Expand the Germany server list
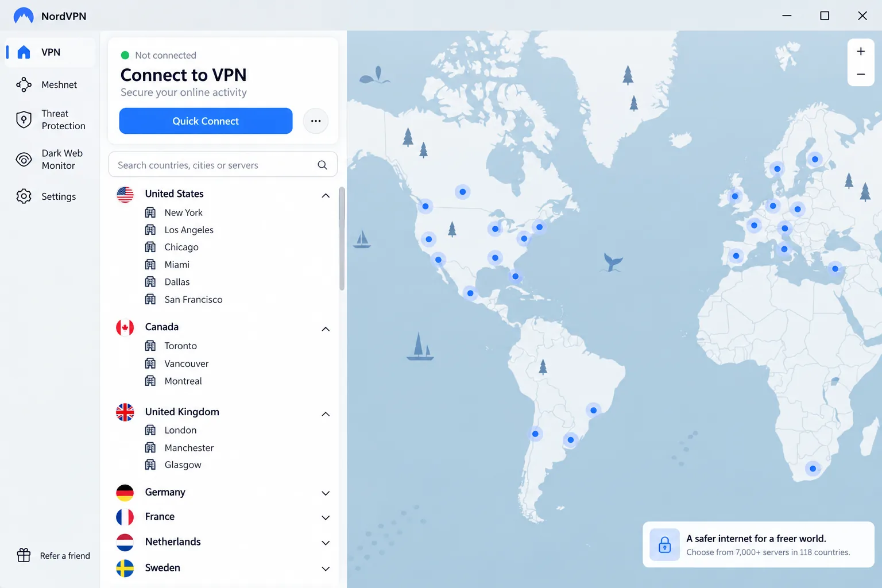 326,493
